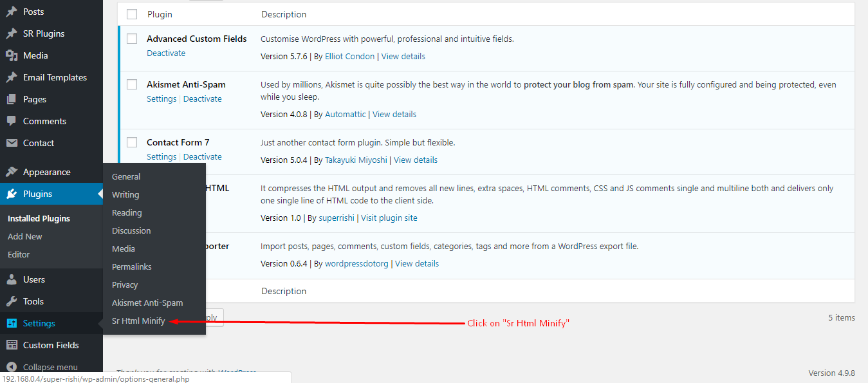Click the Email Templates pin icon
868x383 pixels.
[12, 77]
